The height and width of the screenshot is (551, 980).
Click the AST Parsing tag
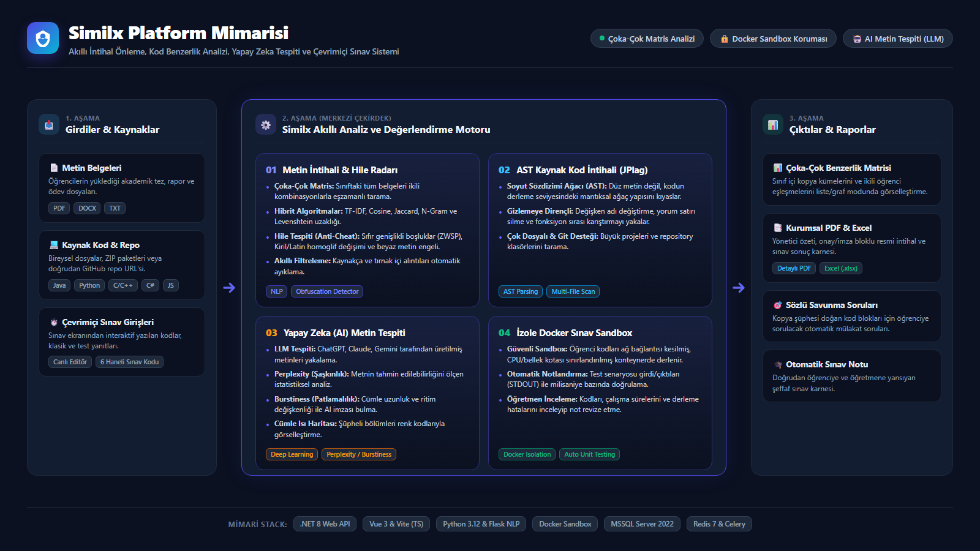pos(521,291)
